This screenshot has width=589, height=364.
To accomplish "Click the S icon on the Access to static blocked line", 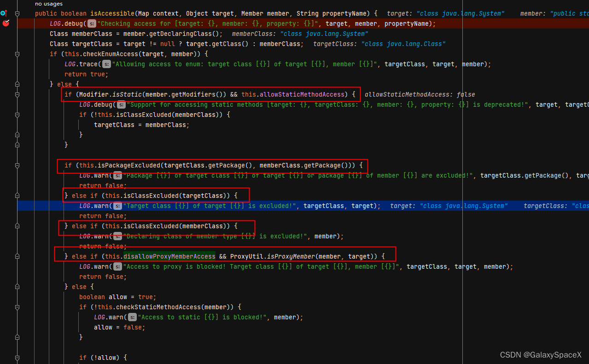I will point(132,317).
